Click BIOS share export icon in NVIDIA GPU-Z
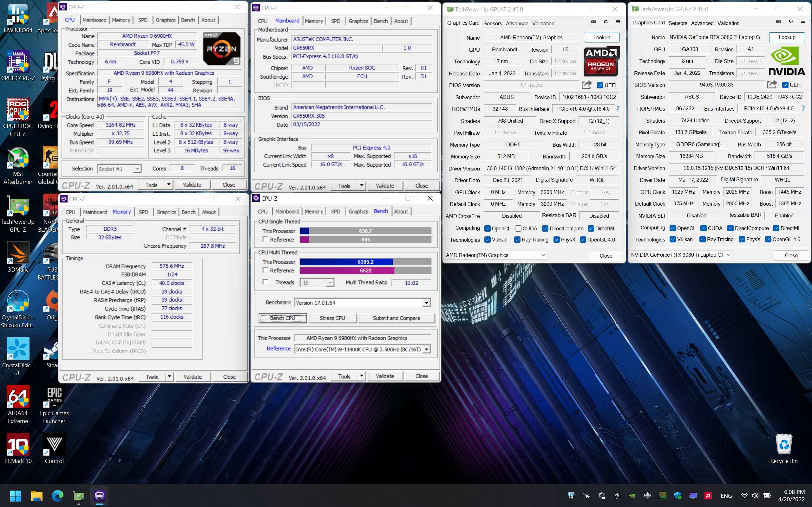The width and height of the screenshot is (812, 507). (772, 85)
